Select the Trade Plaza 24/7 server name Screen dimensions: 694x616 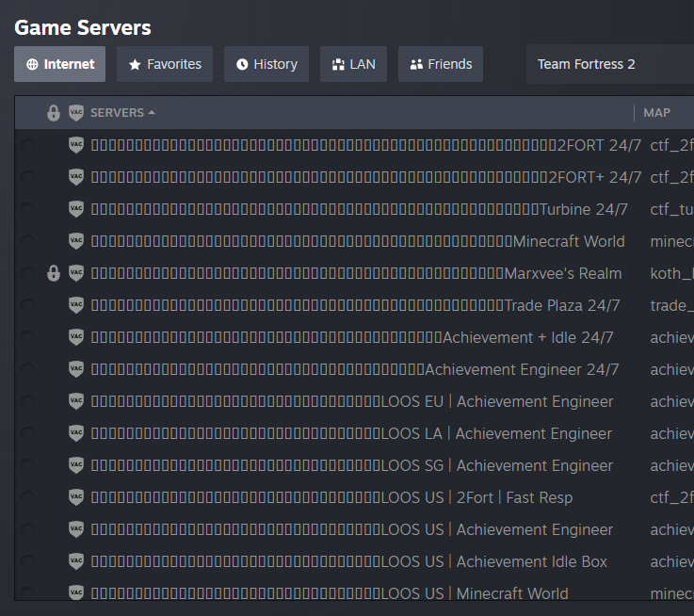(x=355, y=305)
